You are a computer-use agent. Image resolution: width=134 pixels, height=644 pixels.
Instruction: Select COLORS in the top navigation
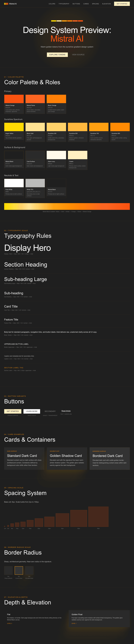coord(52,4)
